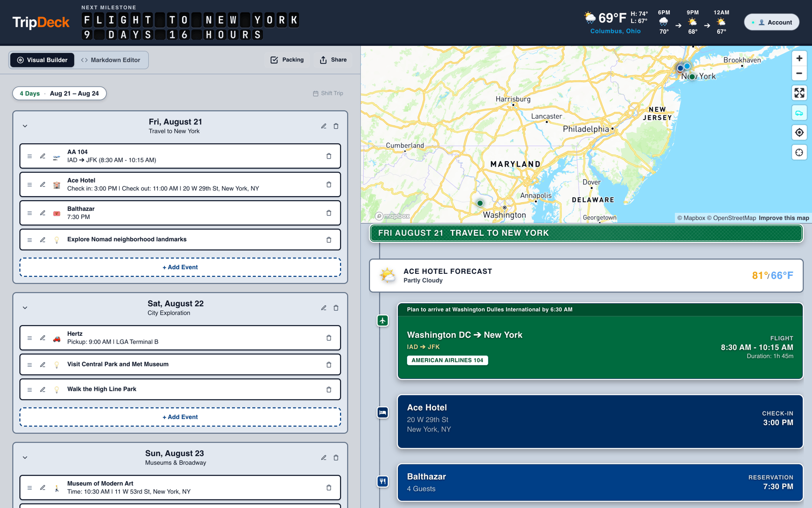Add event to Sat, August 22
The width and height of the screenshot is (812, 508).
pyautogui.click(x=180, y=417)
